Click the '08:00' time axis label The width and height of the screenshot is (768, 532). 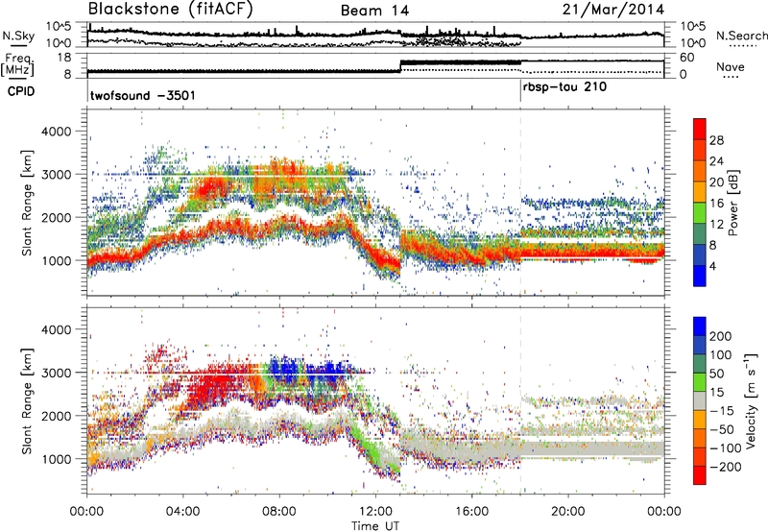(x=278, y=512)
